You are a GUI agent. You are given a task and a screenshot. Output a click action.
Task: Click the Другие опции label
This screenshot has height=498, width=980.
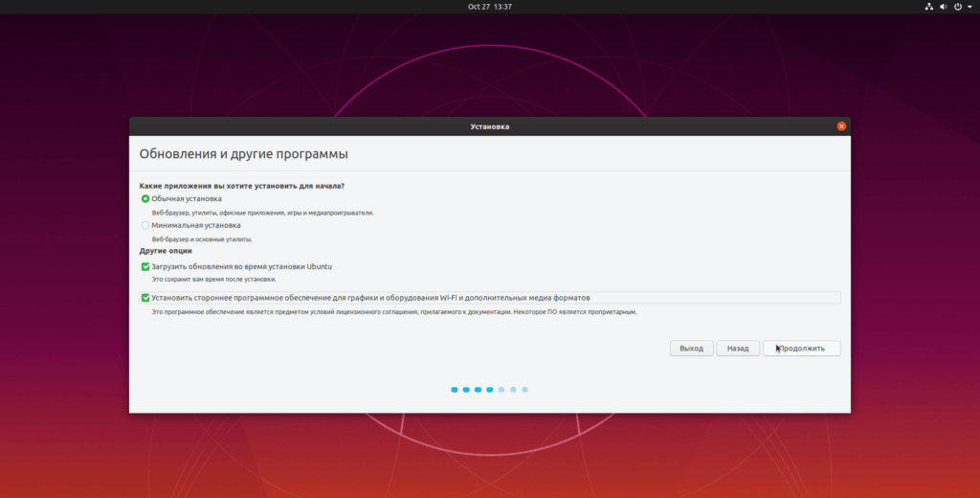click(166, 251)
